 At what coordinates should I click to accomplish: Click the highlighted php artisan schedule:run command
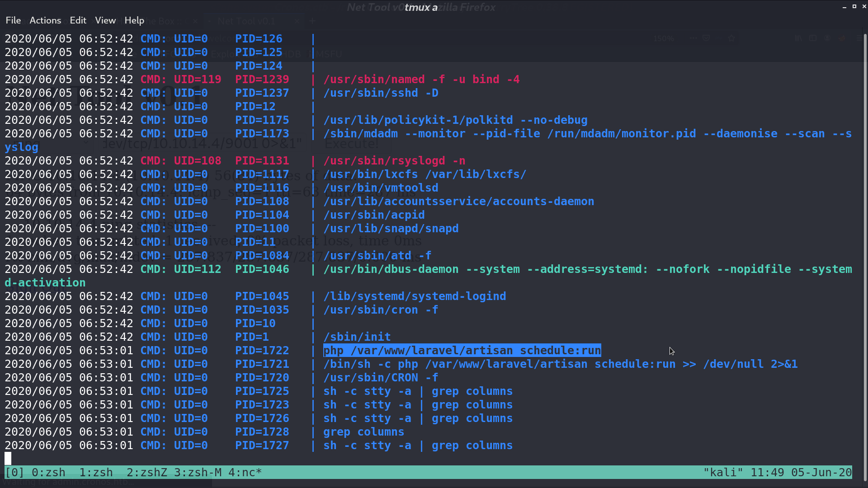(462, 351)
